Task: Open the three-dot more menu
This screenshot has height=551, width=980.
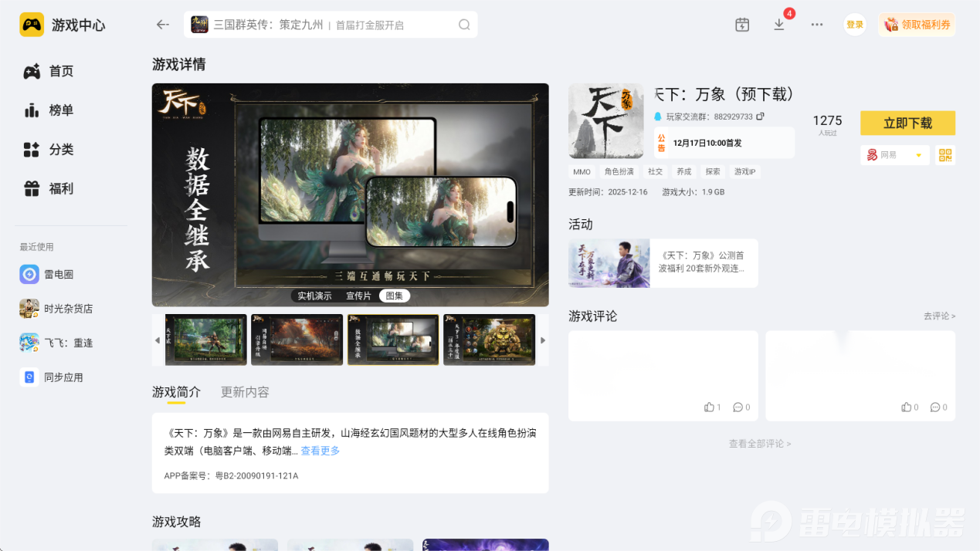Action: [817, 25]
